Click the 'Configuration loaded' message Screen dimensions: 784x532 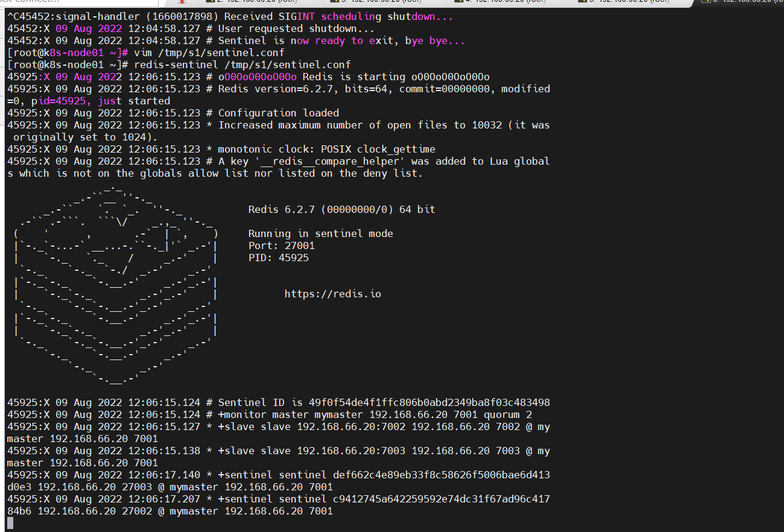click(279, 113)
